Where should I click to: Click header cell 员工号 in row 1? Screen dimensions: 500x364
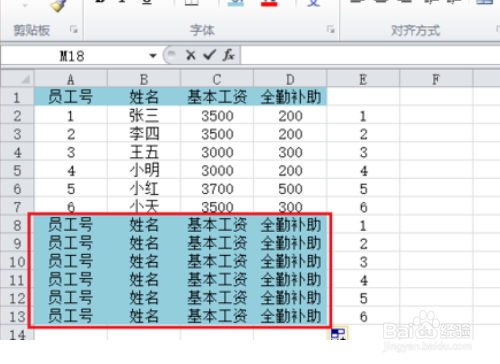coord(71,97)
